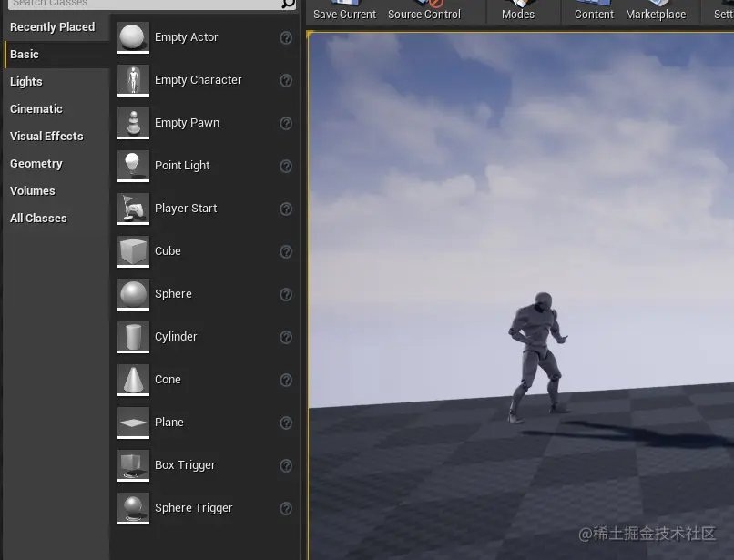
Task: Click Empty Pawn label text
Action: point(188,123)
